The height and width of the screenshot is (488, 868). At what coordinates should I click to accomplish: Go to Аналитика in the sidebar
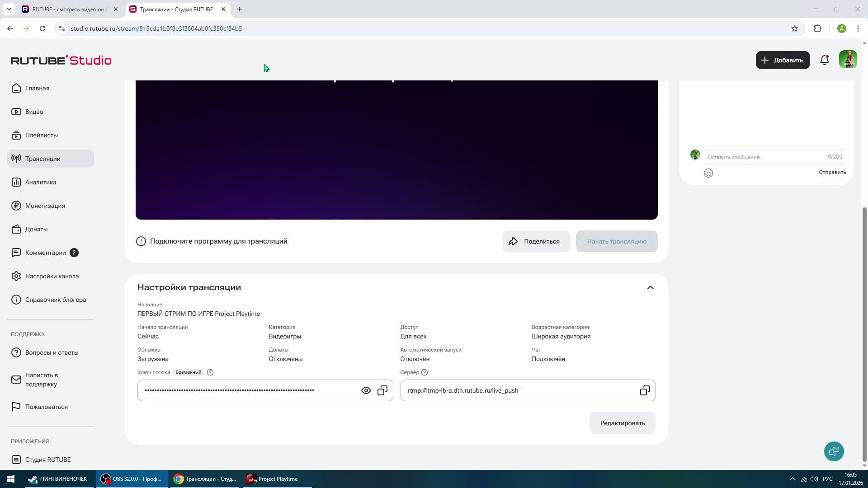[41, 182]
